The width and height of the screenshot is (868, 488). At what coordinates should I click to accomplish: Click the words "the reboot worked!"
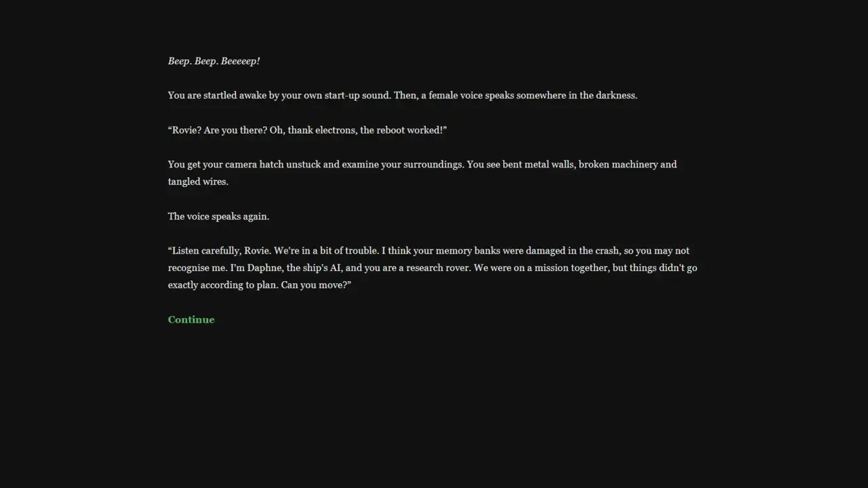(x=402, y=130)
